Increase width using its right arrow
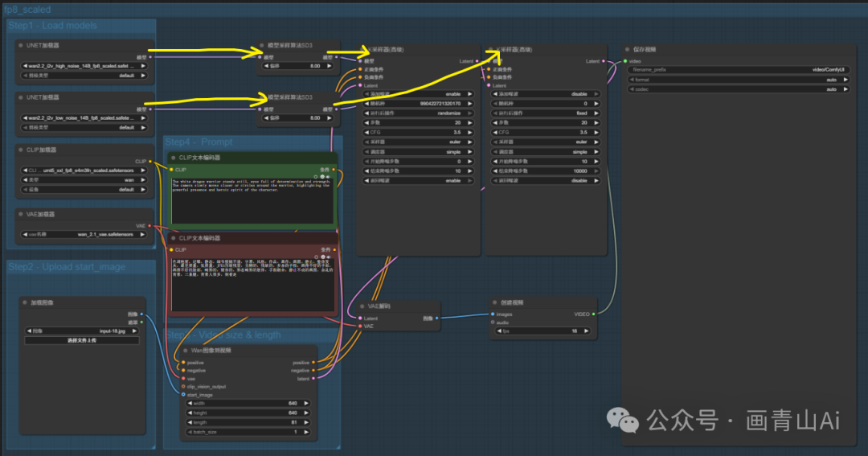Screen dimensions: 868x456 click(306, 404)
